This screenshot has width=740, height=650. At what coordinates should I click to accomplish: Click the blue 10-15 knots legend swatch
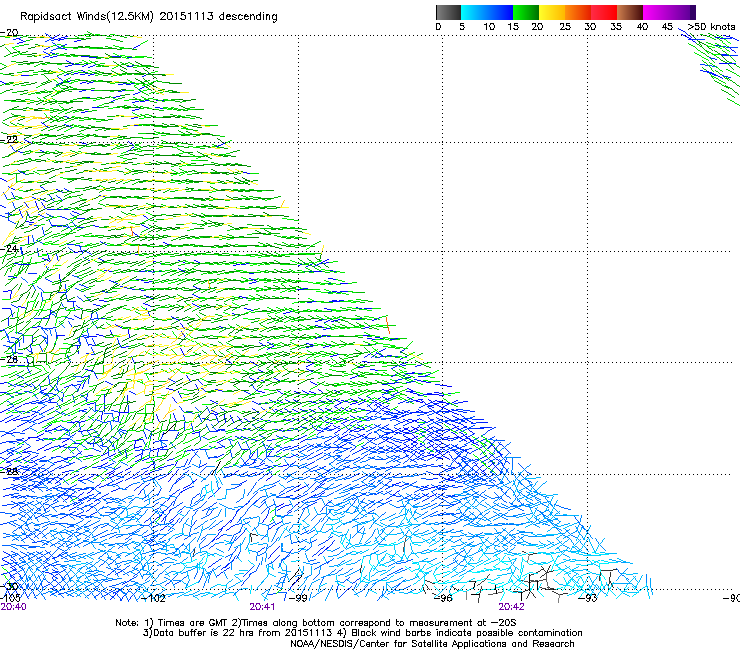(500, 12)
